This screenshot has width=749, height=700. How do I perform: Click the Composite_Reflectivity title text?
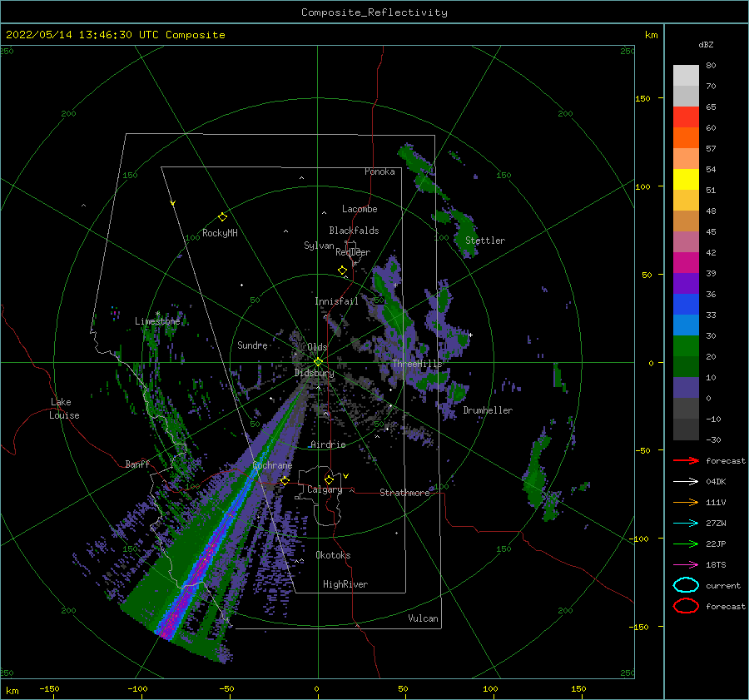tap(374, 12)
